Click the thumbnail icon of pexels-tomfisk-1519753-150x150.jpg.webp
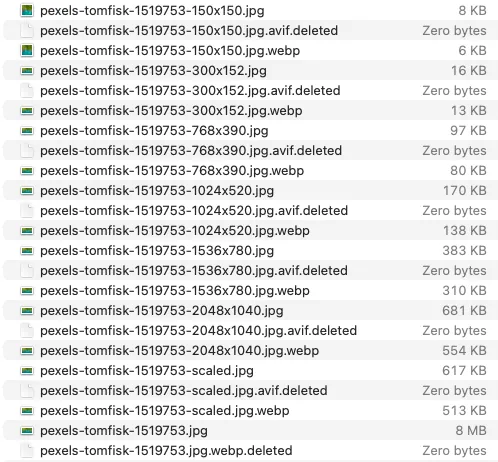498x462 pixels. pyautogui.click(x=27, y=50)
